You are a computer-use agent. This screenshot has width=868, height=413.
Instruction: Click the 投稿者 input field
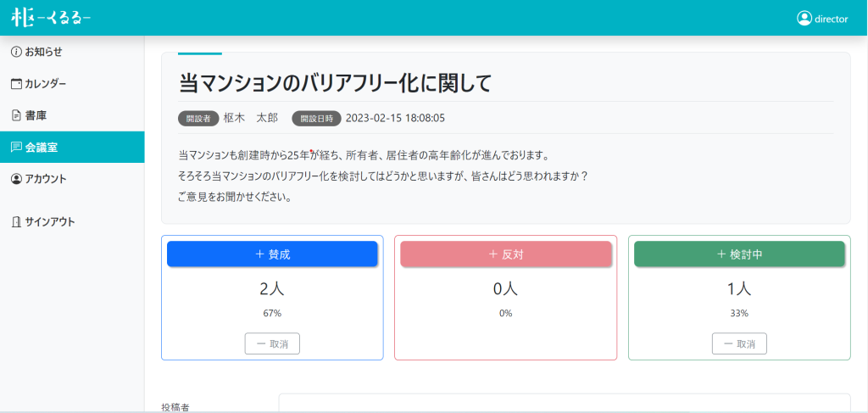(564, 403)
